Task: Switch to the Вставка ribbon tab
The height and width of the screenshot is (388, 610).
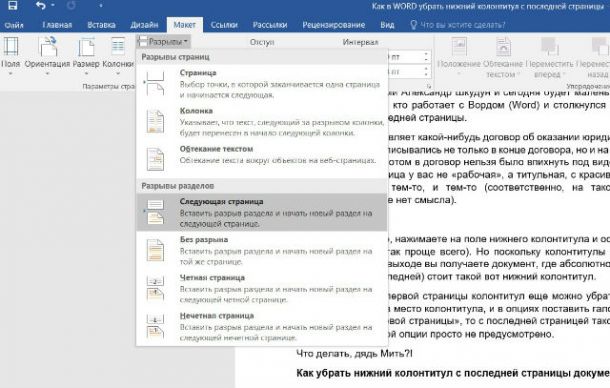Action: (x=101, y=25)
